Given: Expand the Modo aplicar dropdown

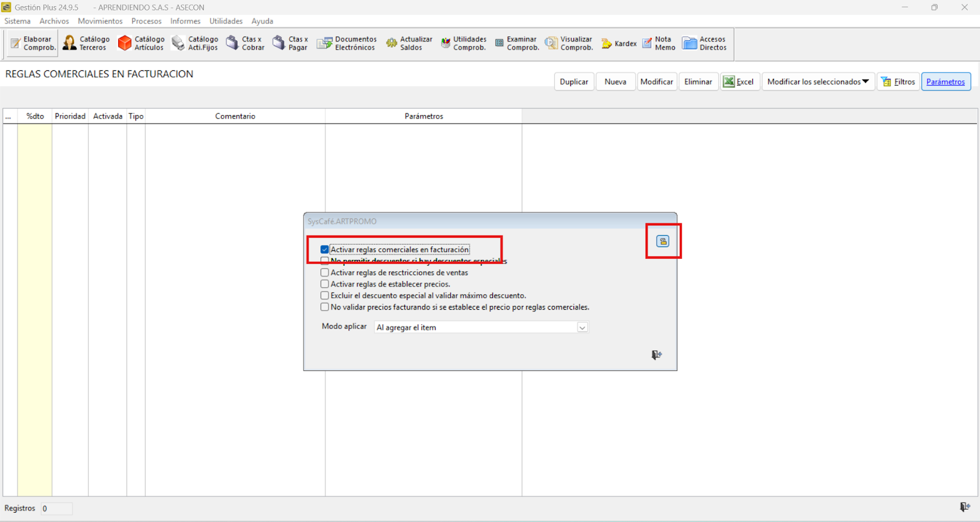Looking at the screenshot, I should pyautogui.click(x=582, y=327).
